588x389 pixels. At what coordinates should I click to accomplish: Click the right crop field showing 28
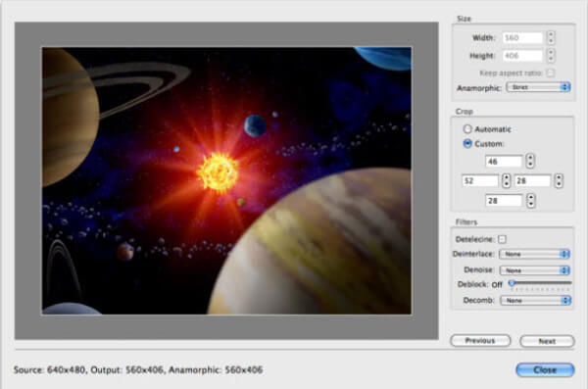pyautogui.click(x=532, y=181)
